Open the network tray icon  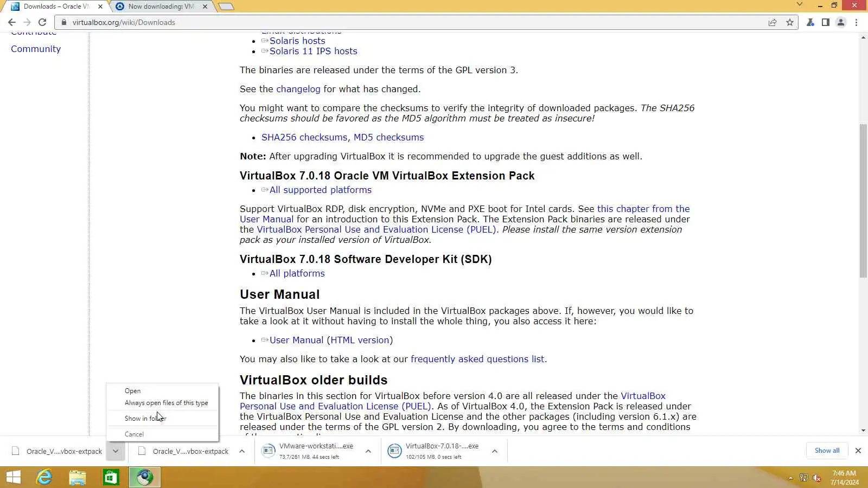(x=803, y=478)
